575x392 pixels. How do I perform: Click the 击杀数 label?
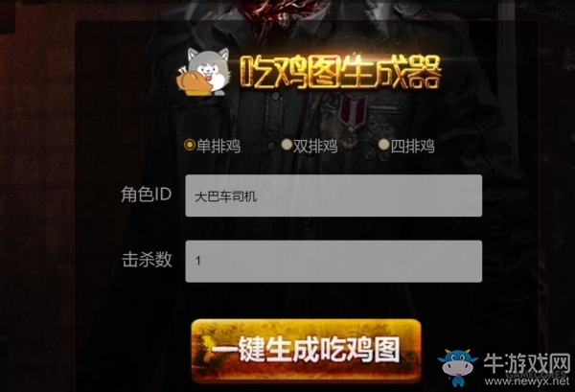click(x=147, y=260)
